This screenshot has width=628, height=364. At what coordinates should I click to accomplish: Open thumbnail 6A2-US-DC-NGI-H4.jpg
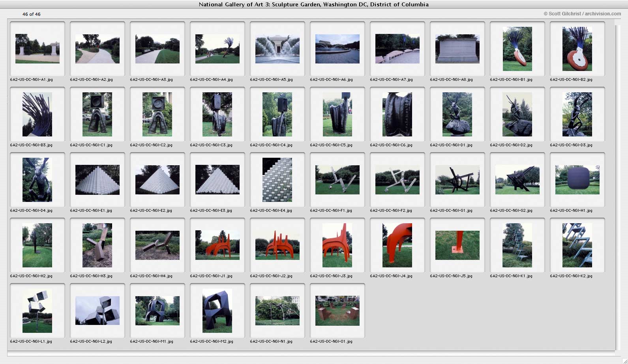157,245
